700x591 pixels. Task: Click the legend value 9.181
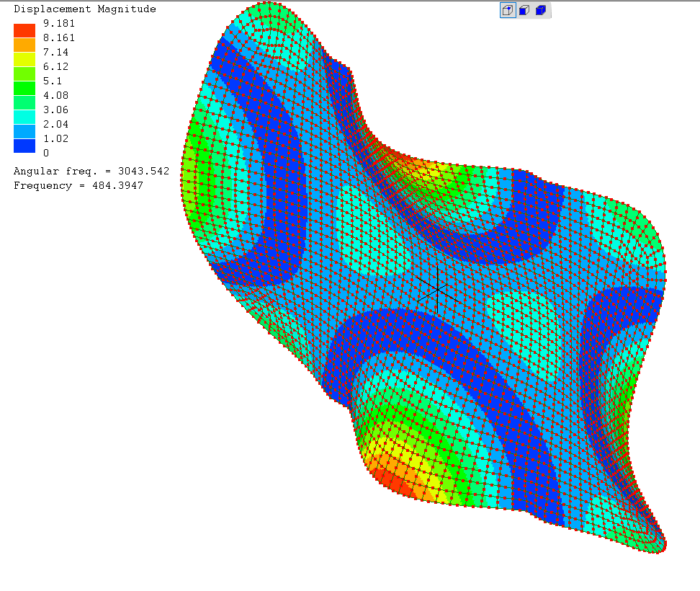pyautogui.click(x=59, y=23)
